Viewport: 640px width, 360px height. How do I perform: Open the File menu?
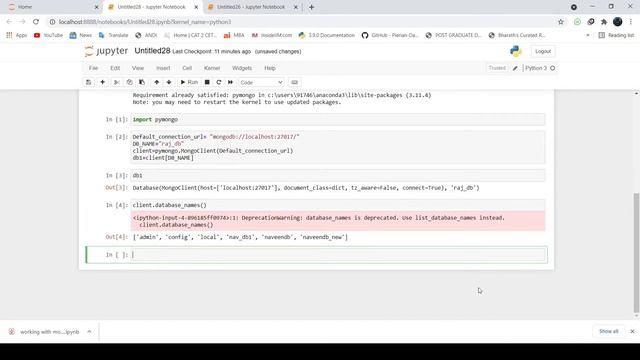point(93,68)
